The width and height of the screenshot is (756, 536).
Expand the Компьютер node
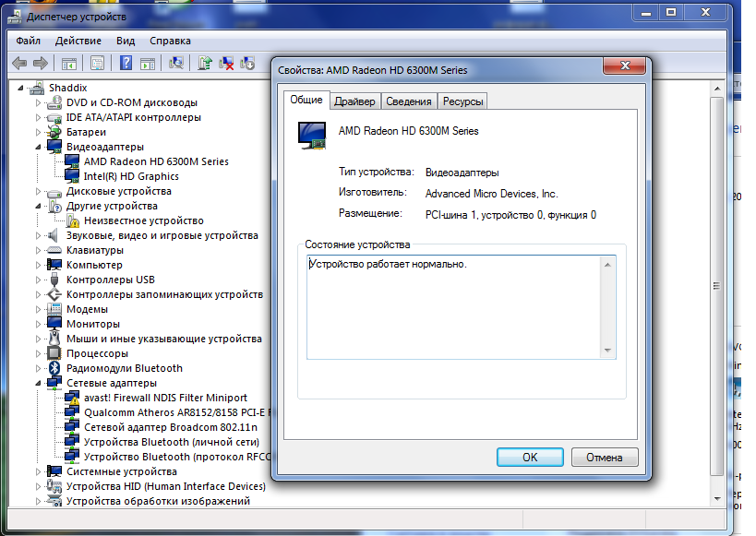pyautogui.click(x=38, y=265)
